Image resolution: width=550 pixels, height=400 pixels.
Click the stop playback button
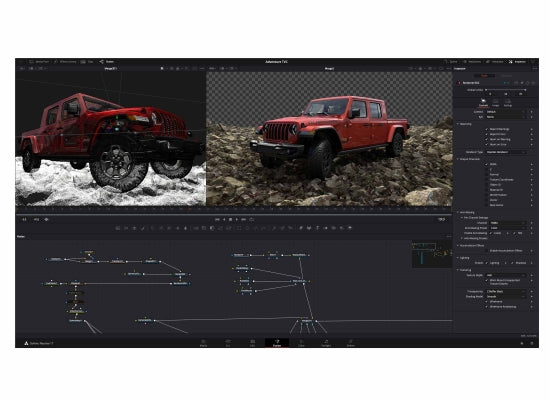tap(230, 219)
